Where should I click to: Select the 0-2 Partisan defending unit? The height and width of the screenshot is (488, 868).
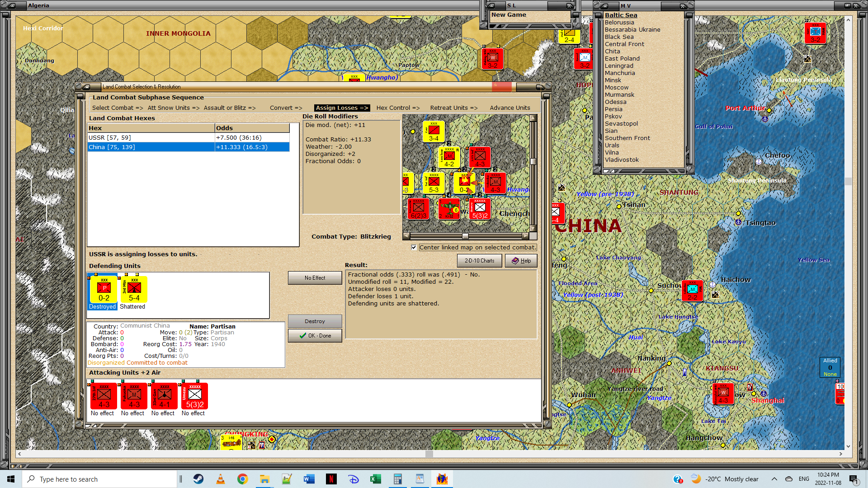point(104,290)
